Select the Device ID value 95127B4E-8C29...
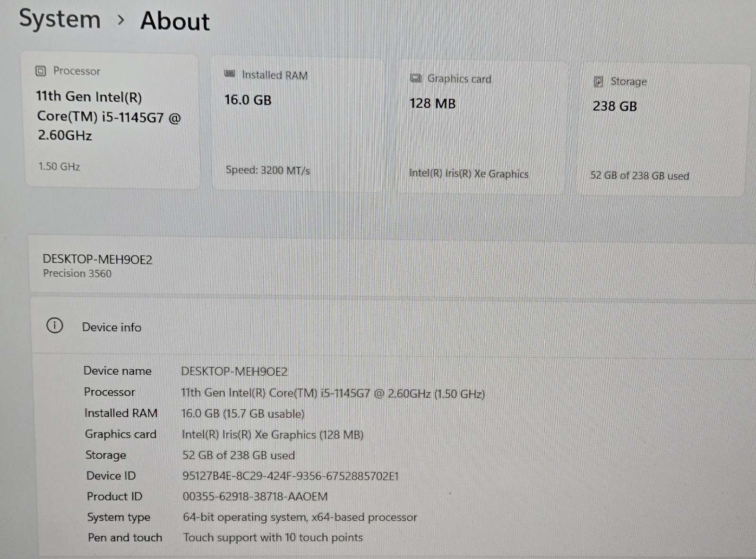The width and height of the screenshot is (756, 559). coord(291,476)
